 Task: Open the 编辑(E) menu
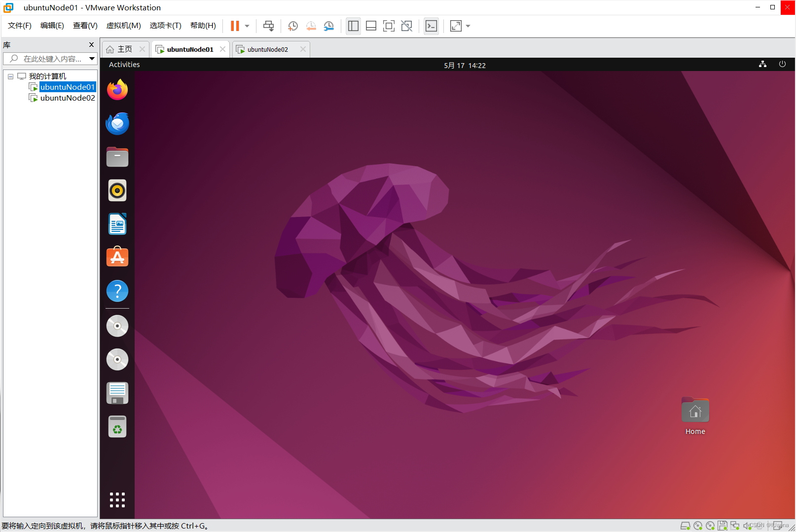pyautogui.click(x=52, y=26)
